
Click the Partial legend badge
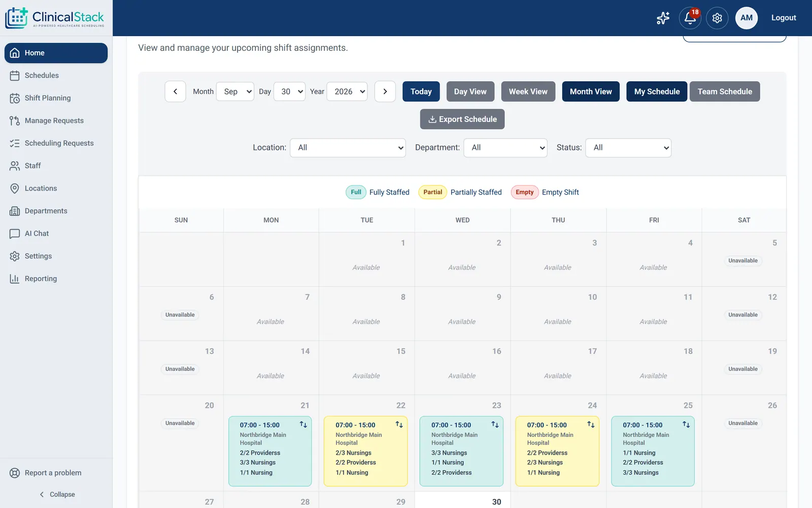point(432,192)
